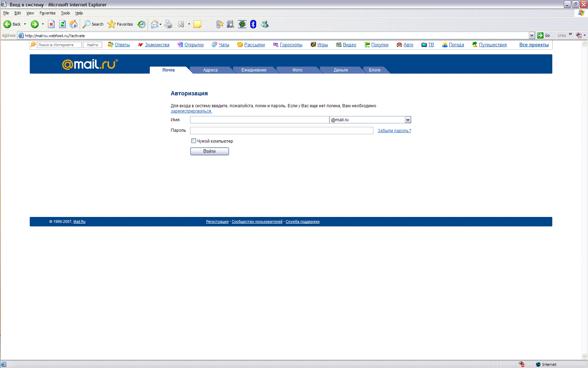
Task: Toggle the Чужой компьютер checkbox
Action: (194, 141)
